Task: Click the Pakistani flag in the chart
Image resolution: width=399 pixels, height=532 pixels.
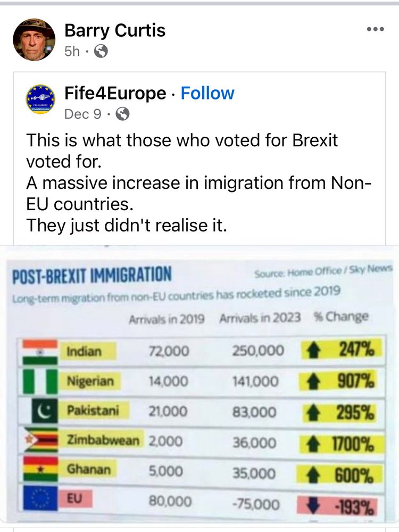Action: click(45, 411)
